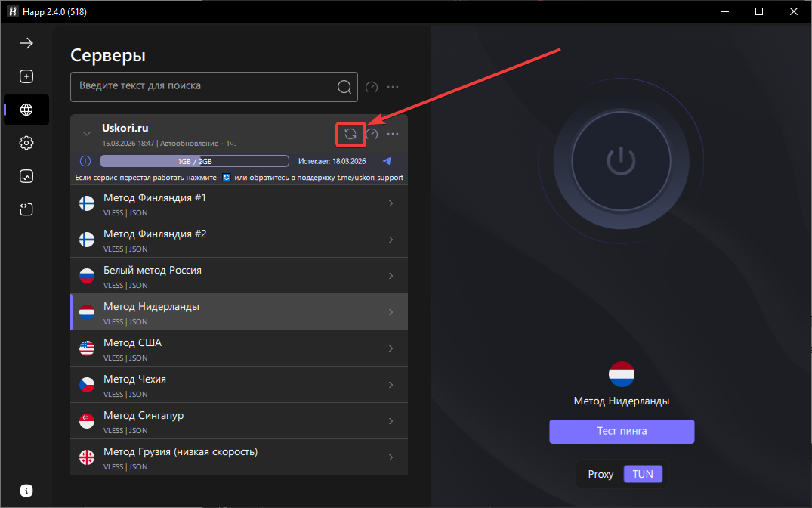The width and height of the screenshot is (812, 508).
Task: Select the Метод Финляндия #1 server
Action: (x=227, y=203)
